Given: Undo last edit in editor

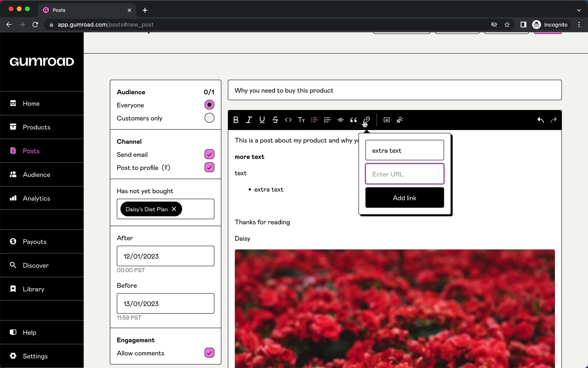Looking at the screenshot, I should (540, 120).
